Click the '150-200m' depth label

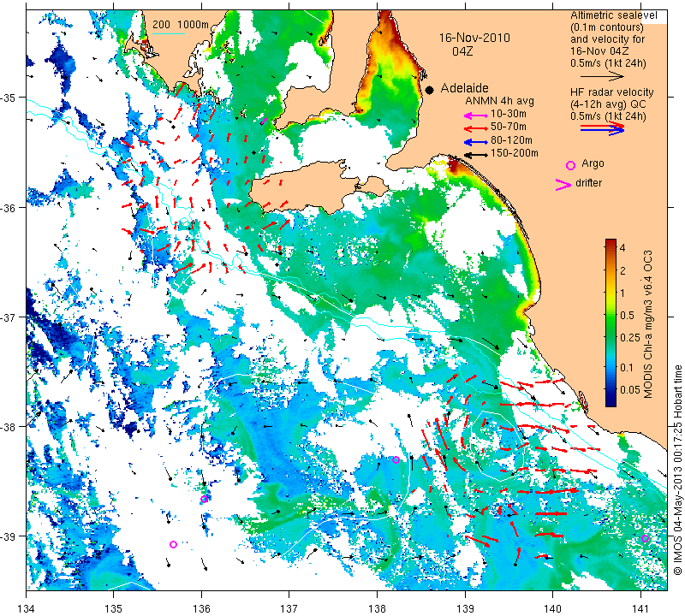pyautogui.click(x=515, y=153)
